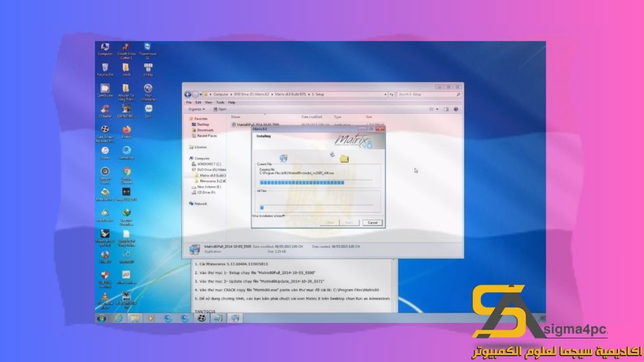Launch UniKey desktop shortcut
This screenshot has width=644, height=362.
tap(147, 70)
